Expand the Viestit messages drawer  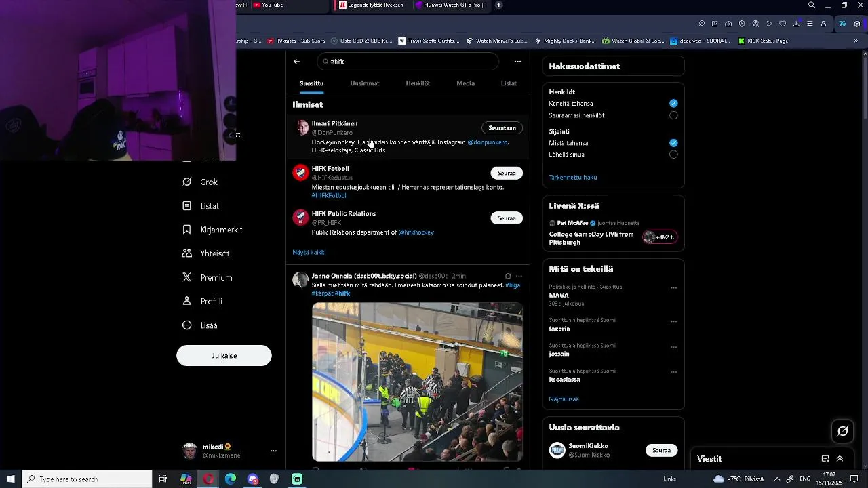840,459
